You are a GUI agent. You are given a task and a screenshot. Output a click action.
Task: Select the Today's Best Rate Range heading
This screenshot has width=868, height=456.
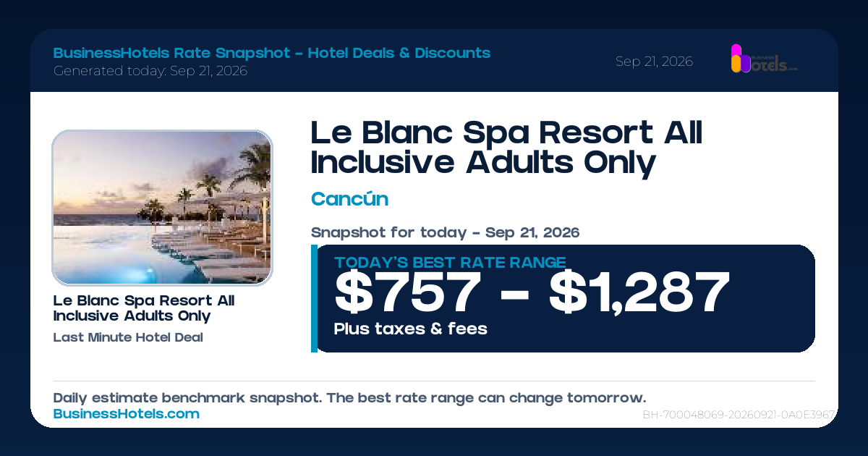click(x=450, y=262)
